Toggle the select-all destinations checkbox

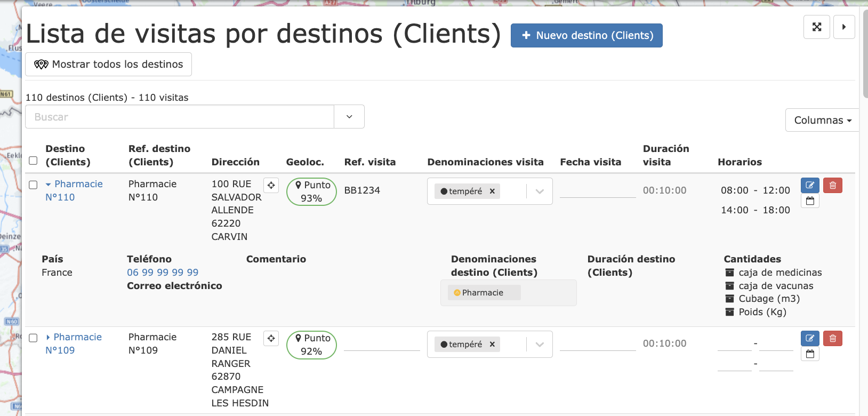coord(33,161)
